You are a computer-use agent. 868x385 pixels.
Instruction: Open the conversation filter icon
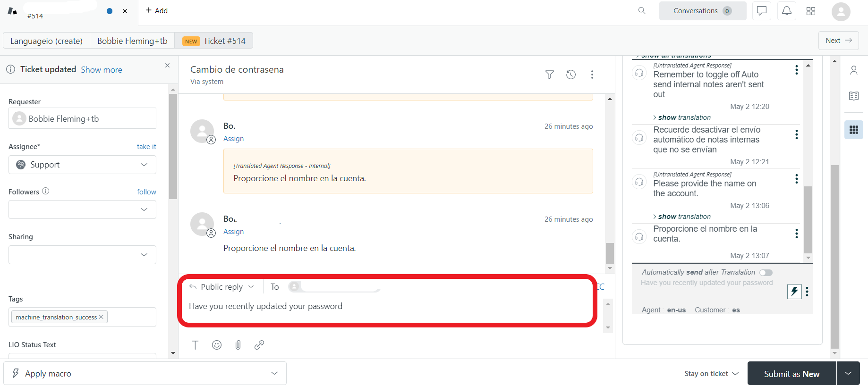[x=550, y=75]
